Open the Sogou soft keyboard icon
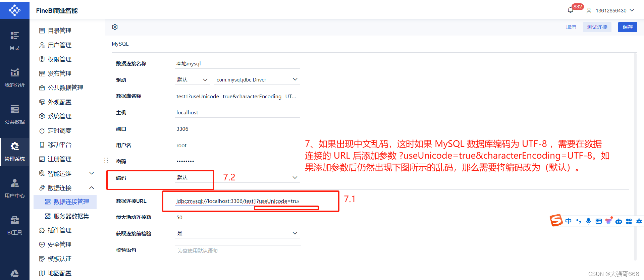The width and height of the screenshot is (644, 280). coord(599,221)
